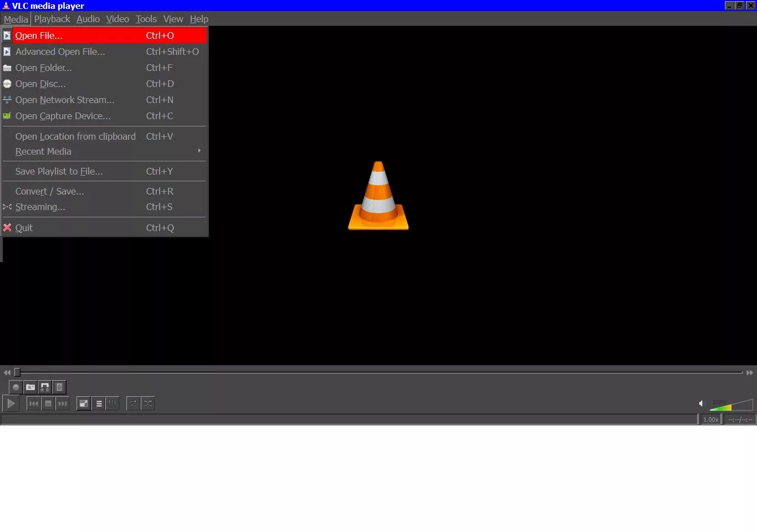Select Open Network Stream... entry
The image size is (757, 532).
coord(104,100)
